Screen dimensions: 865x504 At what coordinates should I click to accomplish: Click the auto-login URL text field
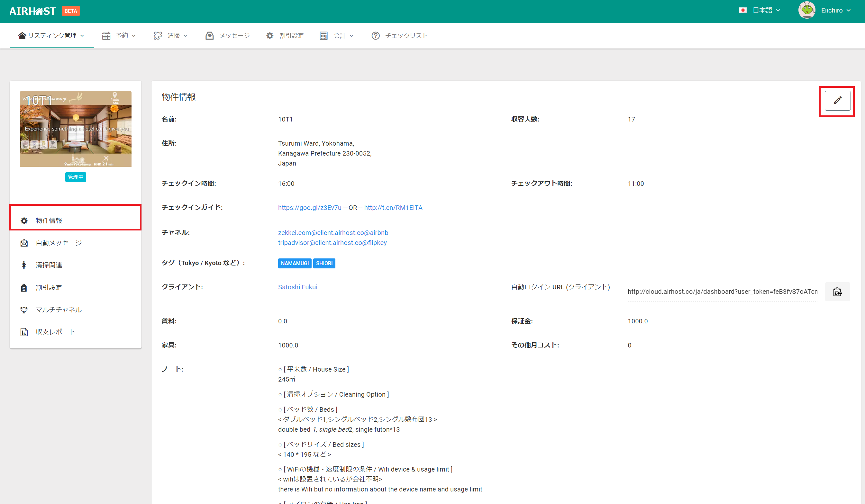(x=722, y=292)
